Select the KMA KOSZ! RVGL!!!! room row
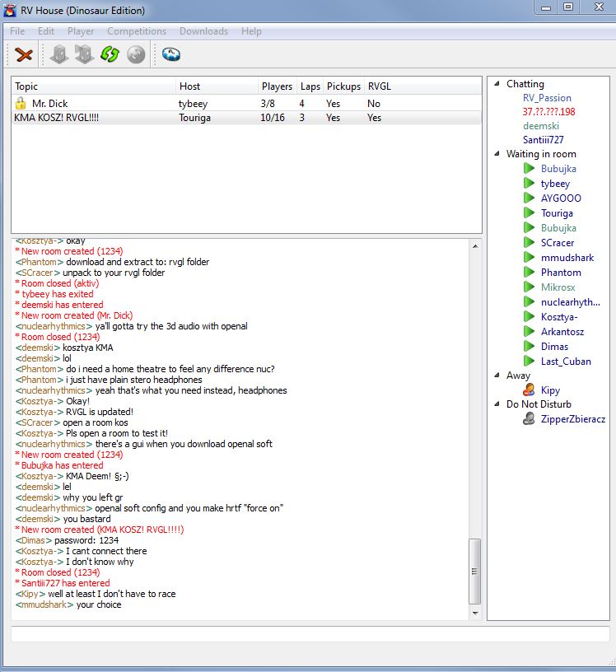The width and height of the screenshot is (616, 672). [246, 118]
